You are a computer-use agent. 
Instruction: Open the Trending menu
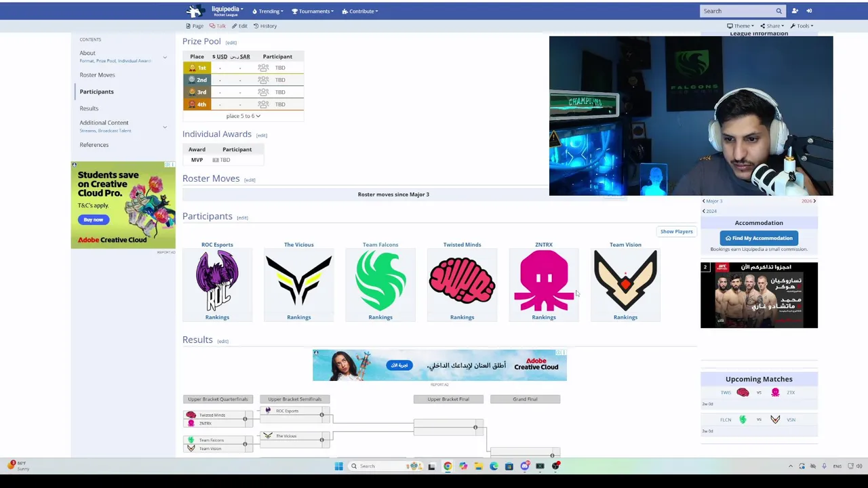coord(268,12)
